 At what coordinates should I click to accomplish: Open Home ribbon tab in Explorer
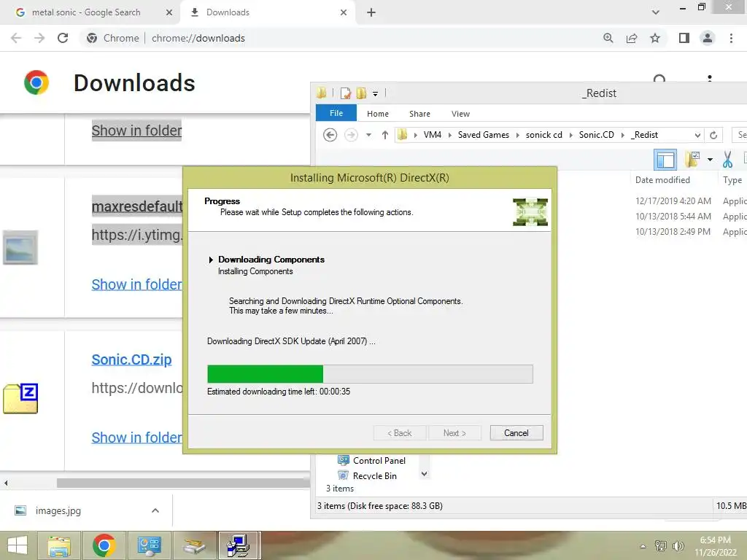pos(378,114)
